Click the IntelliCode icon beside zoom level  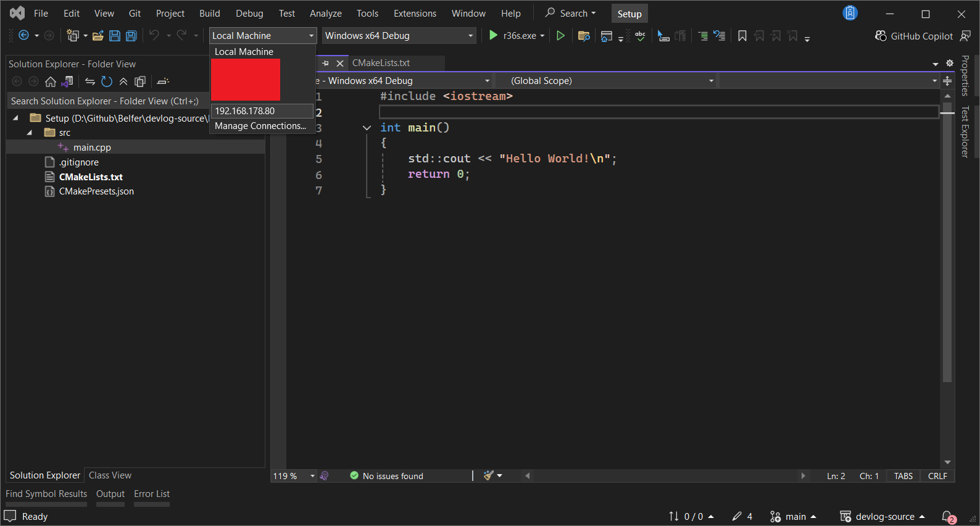point(325,476)
